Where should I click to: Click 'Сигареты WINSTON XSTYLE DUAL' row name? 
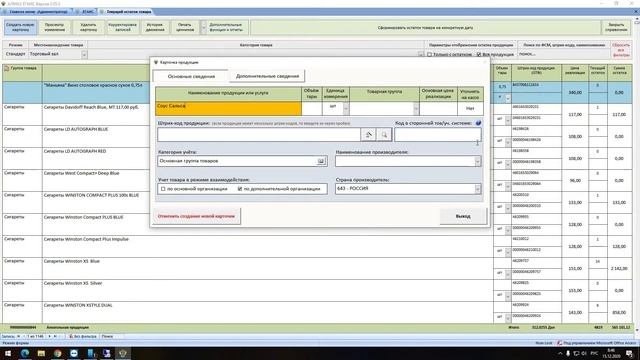[x=78, y=305]
